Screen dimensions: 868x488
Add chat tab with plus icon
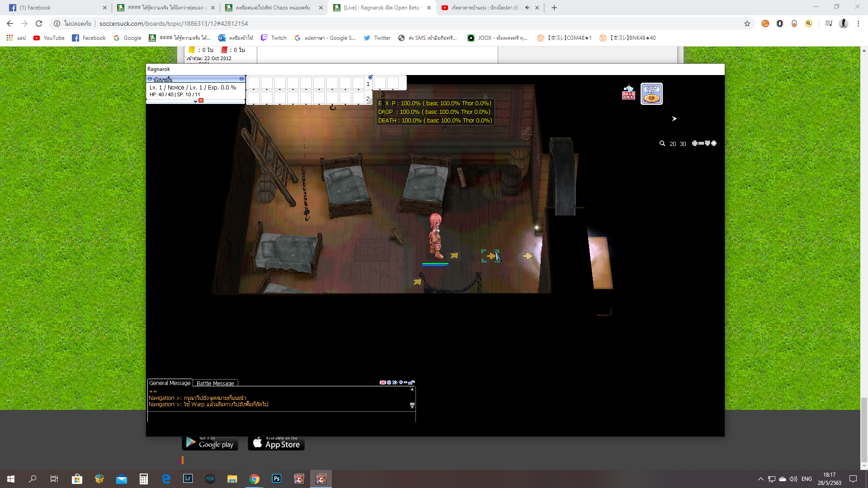pos(401,382)
